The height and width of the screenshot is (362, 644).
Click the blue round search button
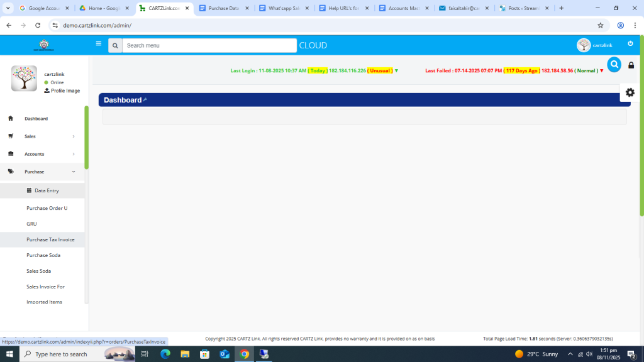click(614, 64)
